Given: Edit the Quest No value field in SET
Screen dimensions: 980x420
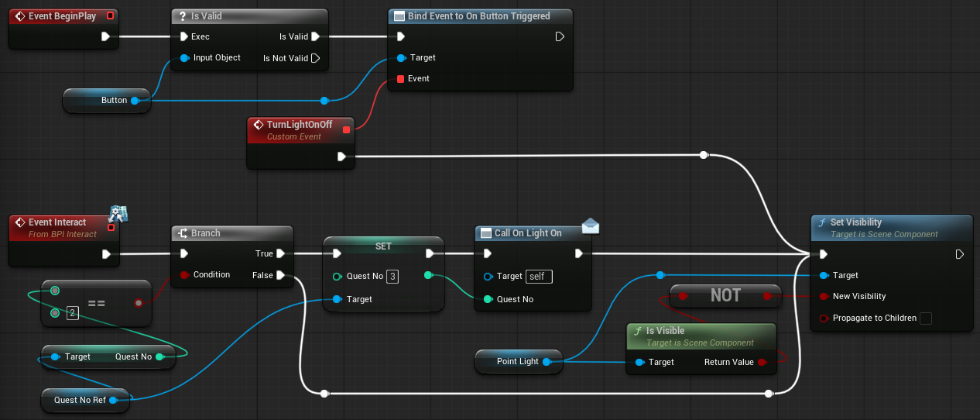Looking at the screenshot, I should click(x=392, y=277).
